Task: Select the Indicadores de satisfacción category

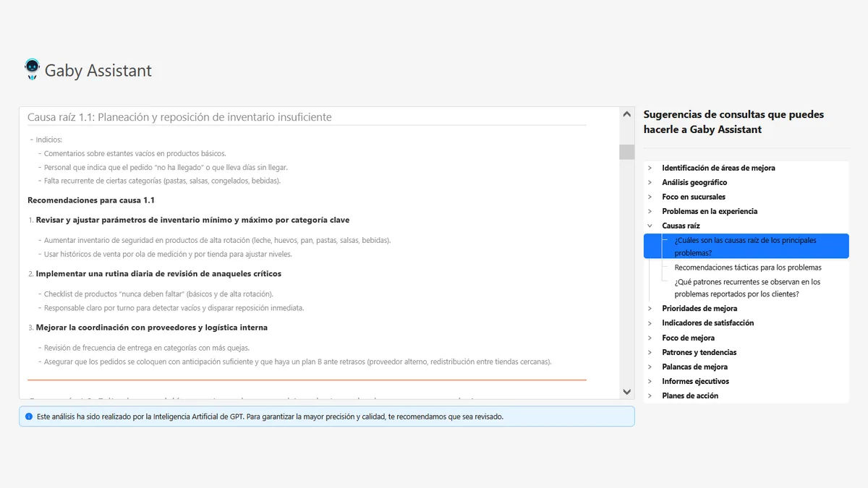Action: (707, 323)
